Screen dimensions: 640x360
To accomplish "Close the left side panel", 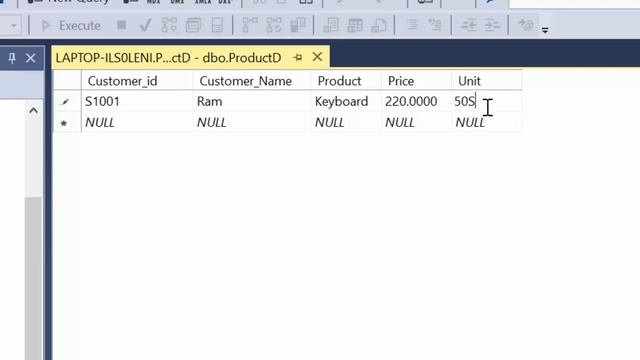I will coord(31,58).
